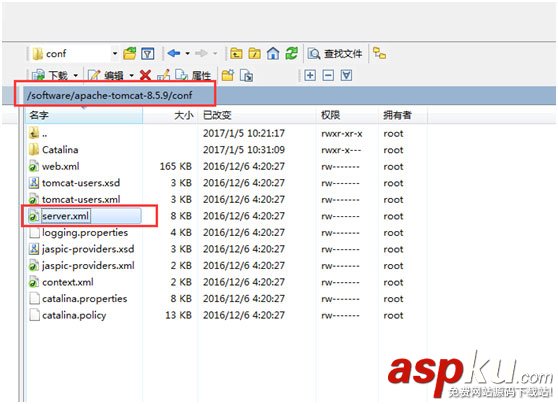Click the 编辑 edit button

106,75
